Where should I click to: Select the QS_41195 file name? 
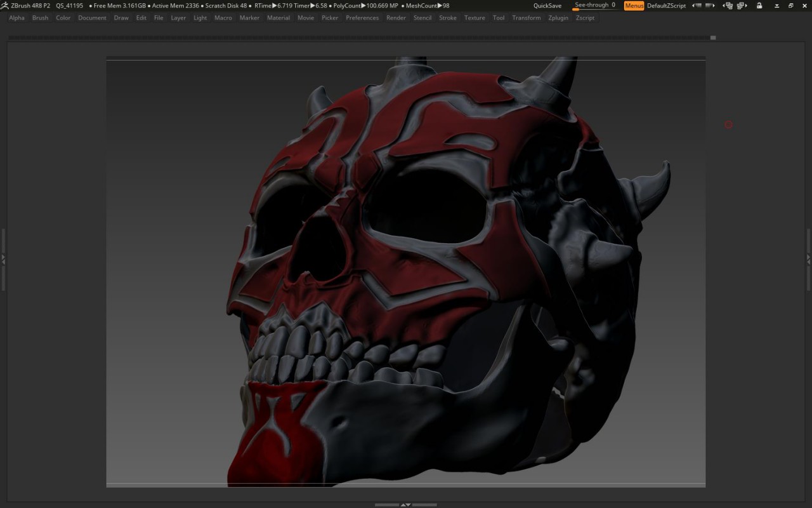pos(69,6)
